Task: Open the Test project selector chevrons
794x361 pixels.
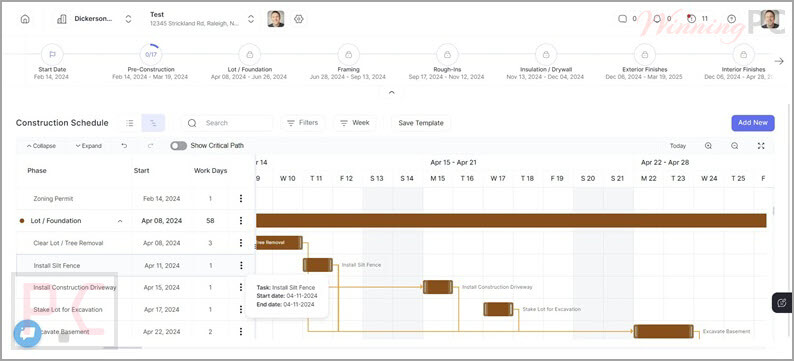Action: [x=251, y=19]
